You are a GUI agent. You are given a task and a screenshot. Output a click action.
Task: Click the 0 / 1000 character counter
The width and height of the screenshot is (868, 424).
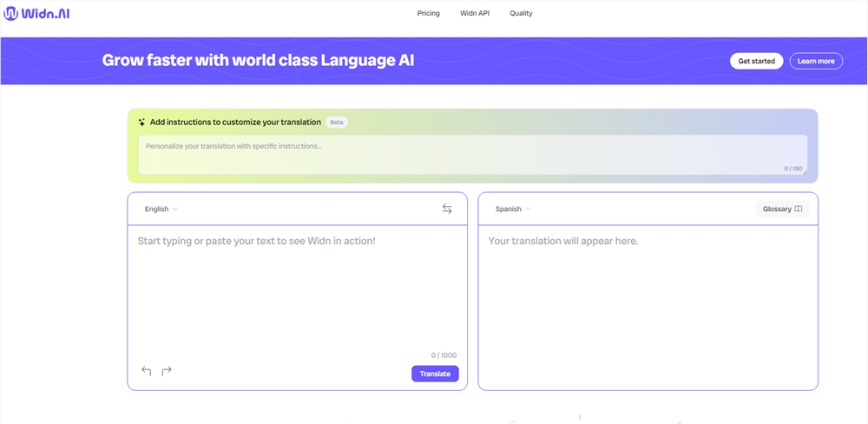pos(444,355)
